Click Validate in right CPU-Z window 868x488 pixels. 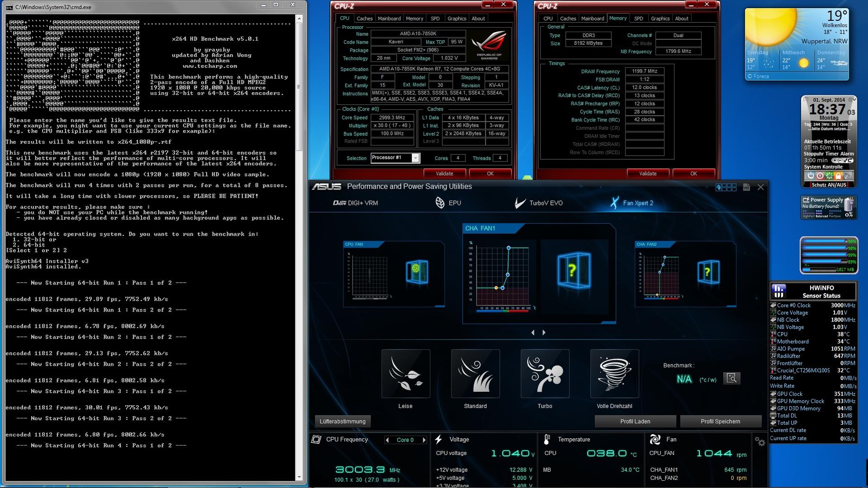(x=648, y=174)
